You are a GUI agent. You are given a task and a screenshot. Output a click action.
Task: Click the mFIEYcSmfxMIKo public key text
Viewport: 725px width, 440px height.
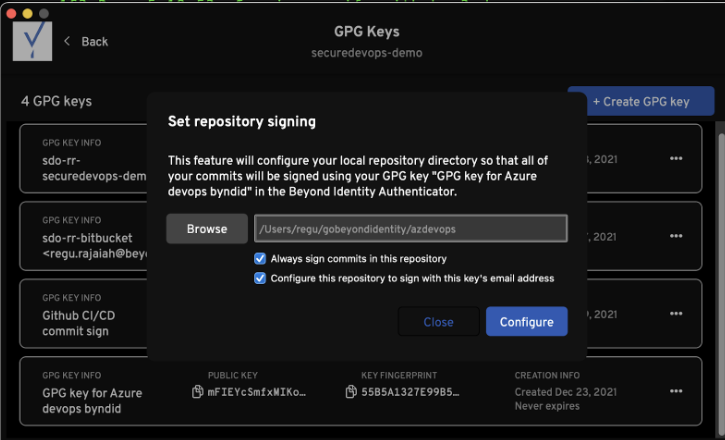[257, 392]
